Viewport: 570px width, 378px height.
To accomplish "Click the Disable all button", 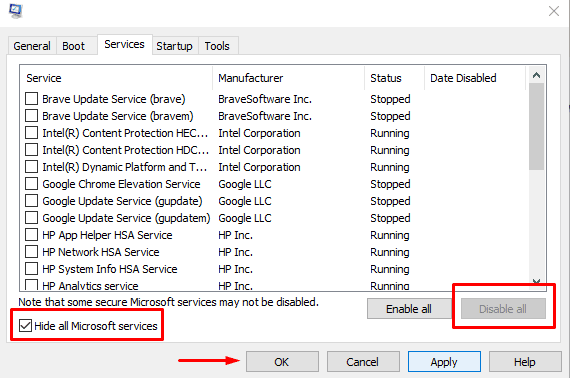I will [x=503, y=309].
